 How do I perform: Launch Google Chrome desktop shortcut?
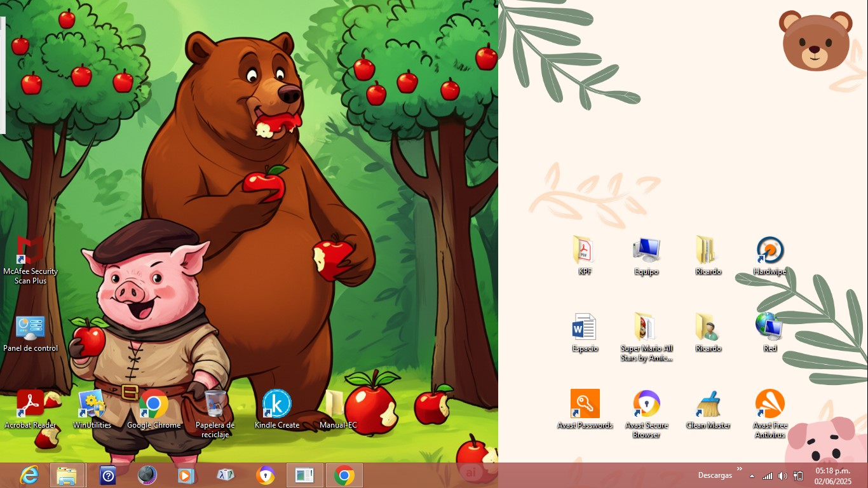coord(154,410)
